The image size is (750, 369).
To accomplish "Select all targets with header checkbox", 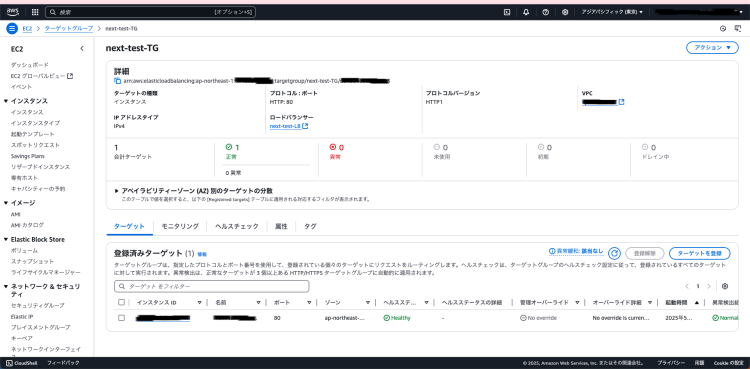I will coord(121,302).
